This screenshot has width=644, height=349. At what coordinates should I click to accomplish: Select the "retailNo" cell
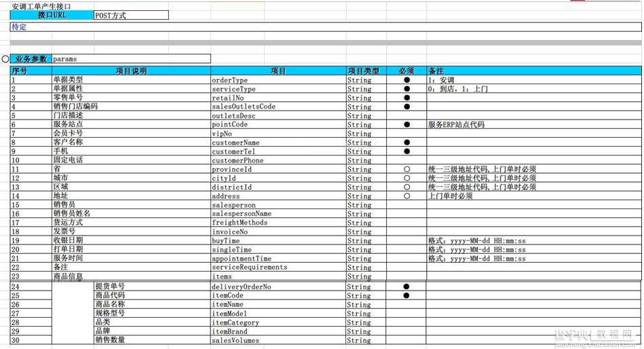278,98
